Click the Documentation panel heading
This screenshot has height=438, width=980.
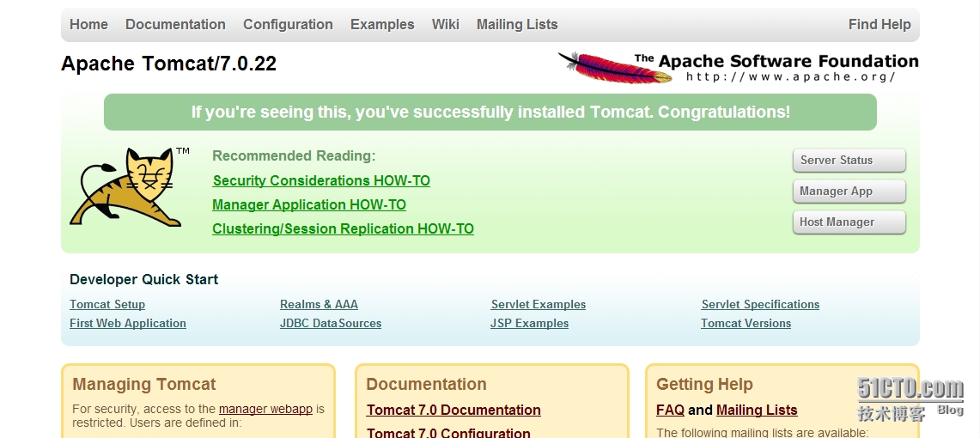click(x=426, y=384)
